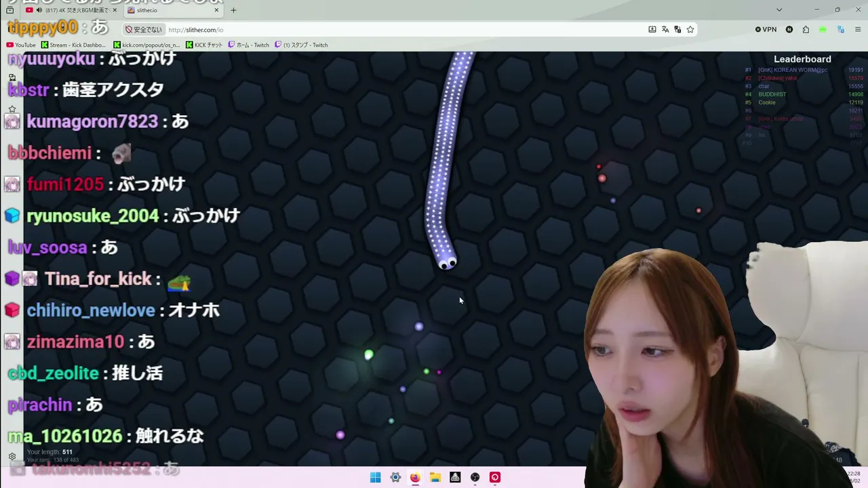Click leaderboard entry Cookie
This screenshot has height=488, width=868.
(x=804, y=102)
